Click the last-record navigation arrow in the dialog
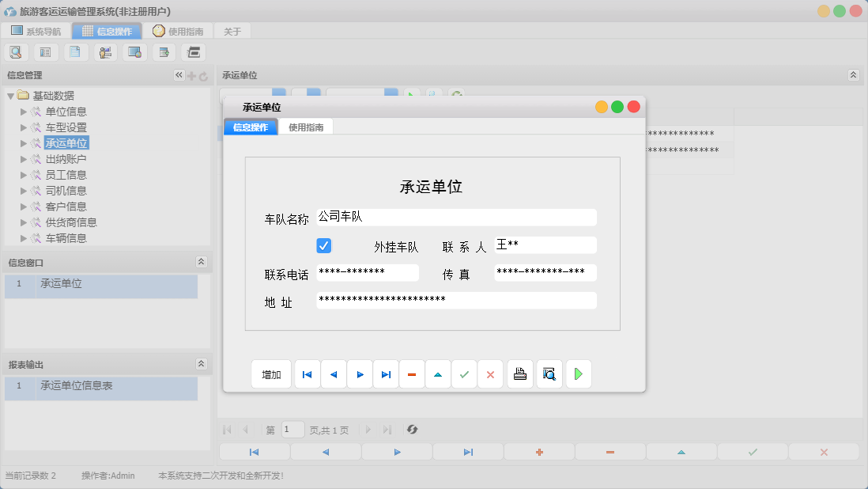Viewport: 868px width, 489px height. tap(386, 373)
